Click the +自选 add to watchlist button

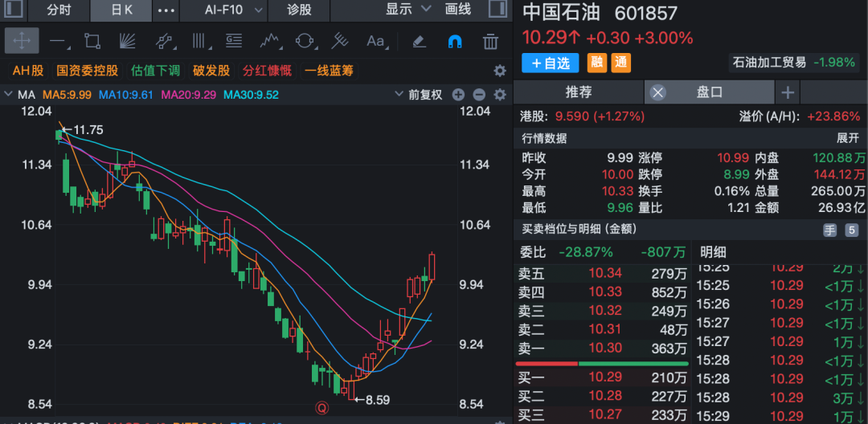[550, 63]
